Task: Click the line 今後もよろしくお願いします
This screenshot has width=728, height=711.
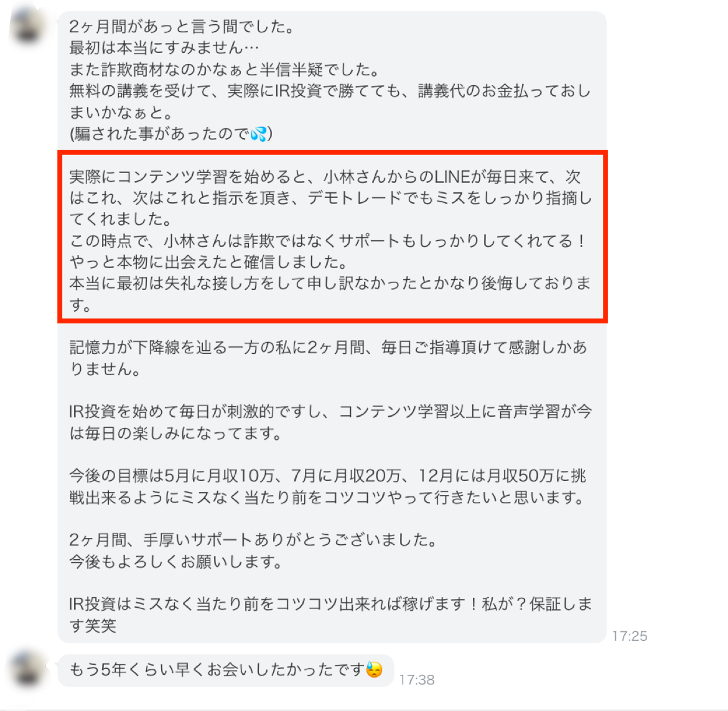Action: pyautogui.click(x=177, y=562)
